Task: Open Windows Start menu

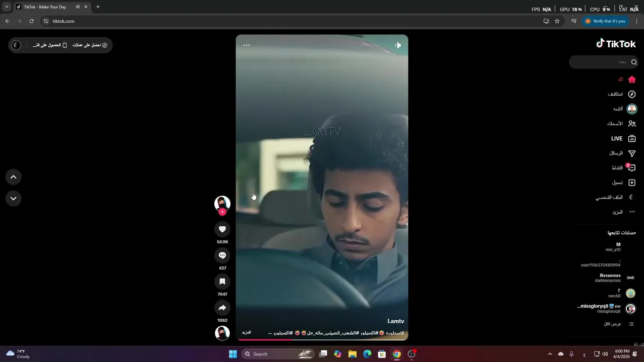Action: tap(233, 354)
